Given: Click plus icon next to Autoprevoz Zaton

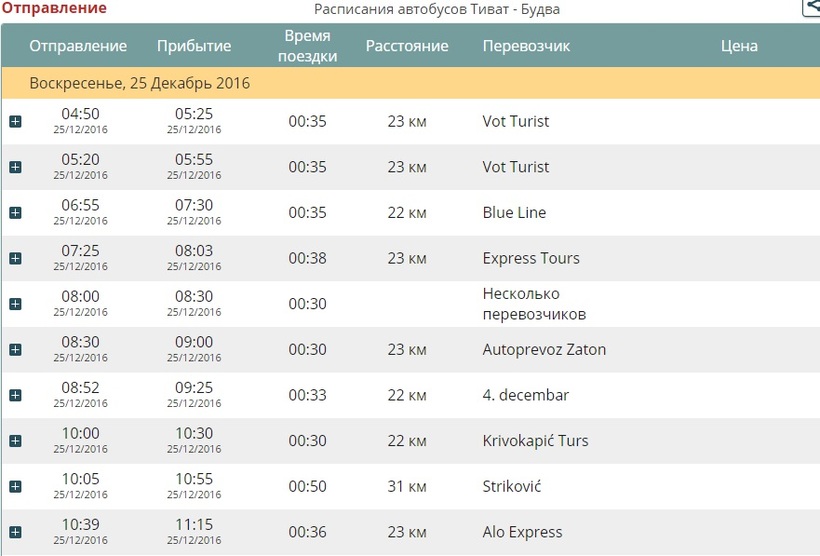Looking at the screenshot, I should [15, 350].
